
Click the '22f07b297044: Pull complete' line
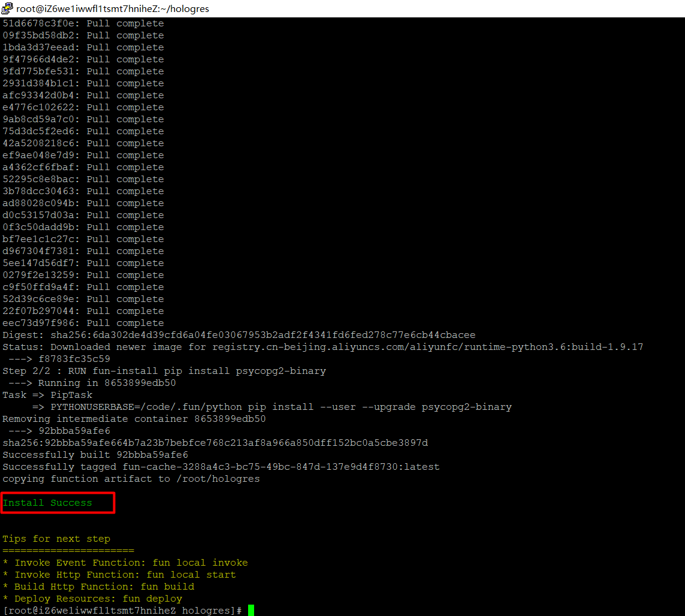[x=83, y=311]
